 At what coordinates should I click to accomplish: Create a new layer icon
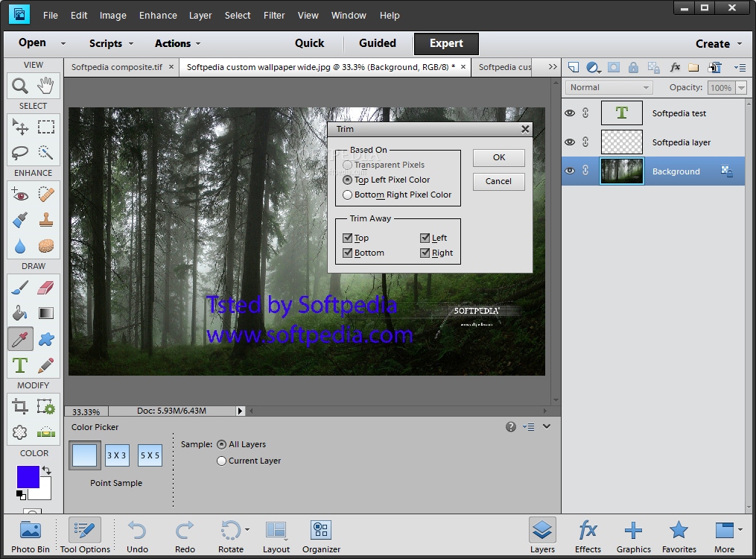[574, 68]
